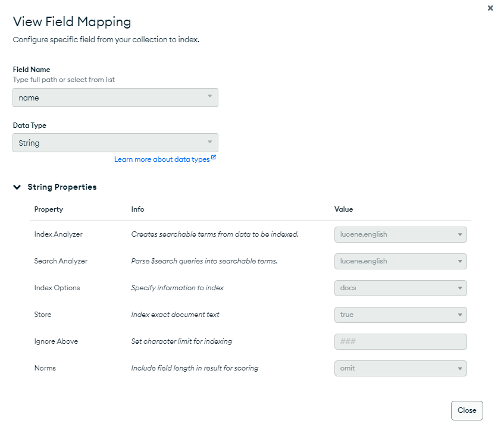This screenshot has height=427, width=504.
Task: Close the dialog with the X icon
Action: [x=490, y=8]
